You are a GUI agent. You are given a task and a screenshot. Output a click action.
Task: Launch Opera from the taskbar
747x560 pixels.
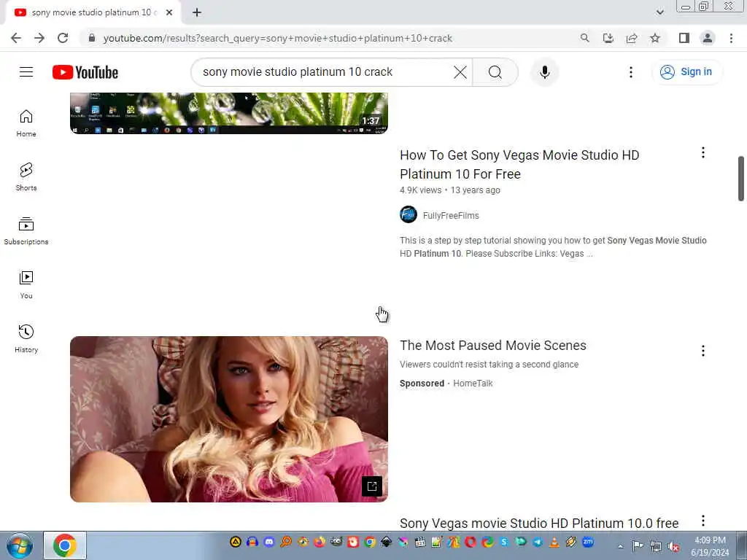tap(471, 542)
